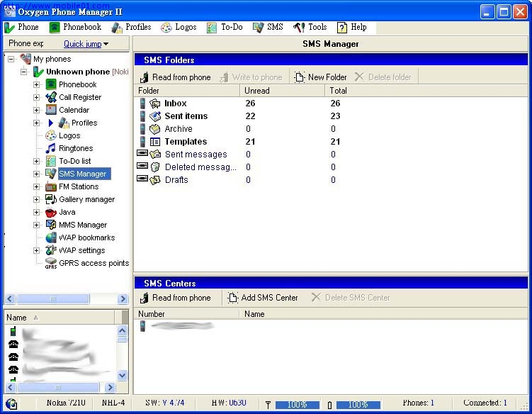Click the signal strength 100% bar
532x414 pixels.
point(298,405)
